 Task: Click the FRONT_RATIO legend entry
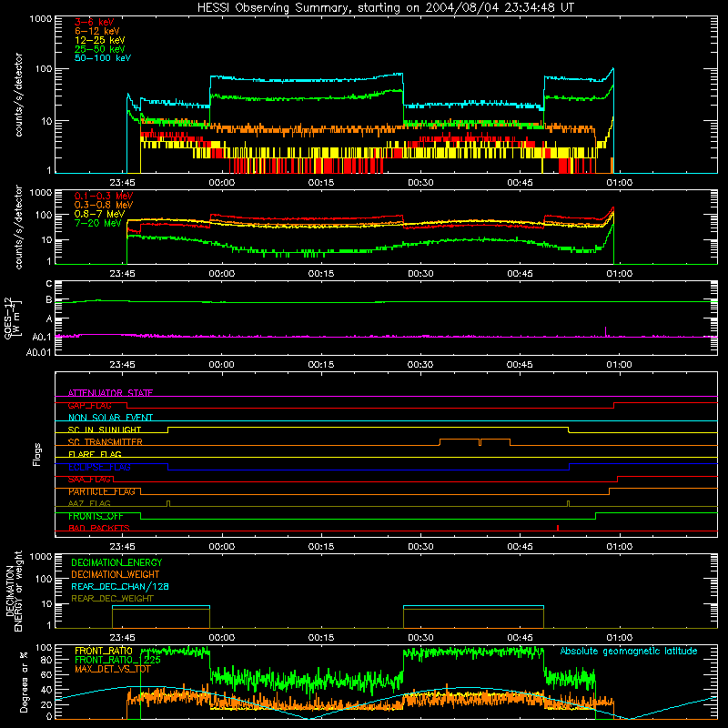point(104,651)
